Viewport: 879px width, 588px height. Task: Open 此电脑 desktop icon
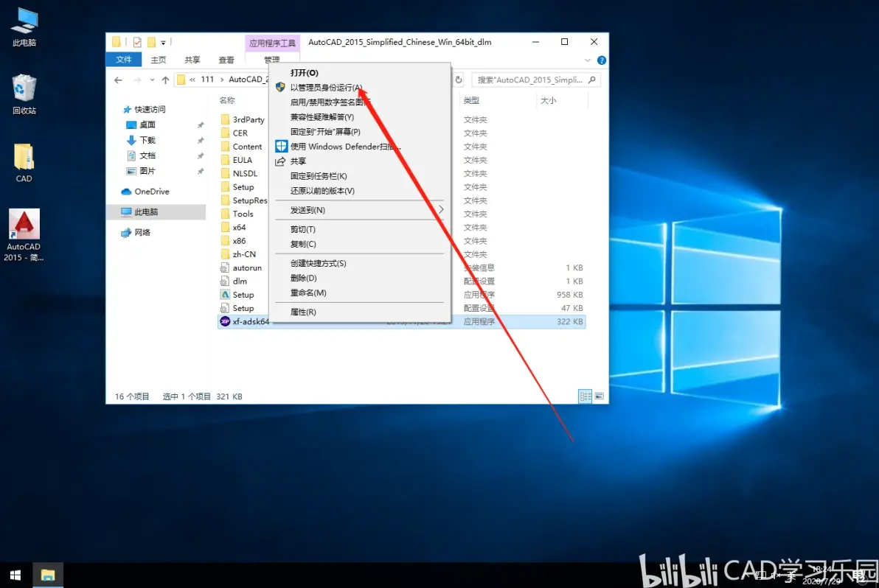pyautogui.click(x=24, y=27)
